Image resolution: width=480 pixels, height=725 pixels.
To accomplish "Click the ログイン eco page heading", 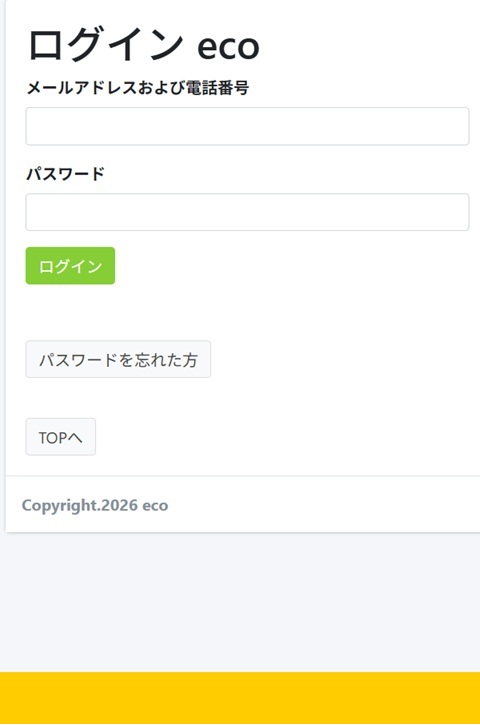I will pyautogui.click(x=143, y=45).
